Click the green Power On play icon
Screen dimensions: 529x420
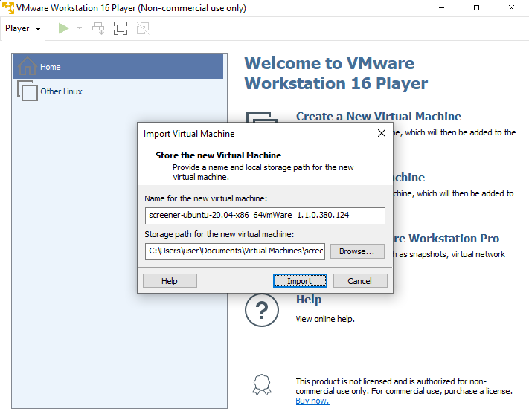64,28
